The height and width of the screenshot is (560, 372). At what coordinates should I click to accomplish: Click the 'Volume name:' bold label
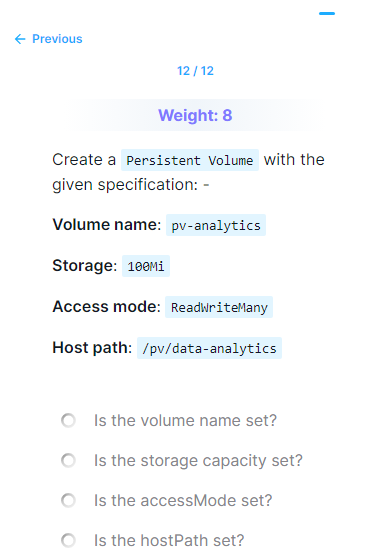pyautogui.click(x=107, y=225)
